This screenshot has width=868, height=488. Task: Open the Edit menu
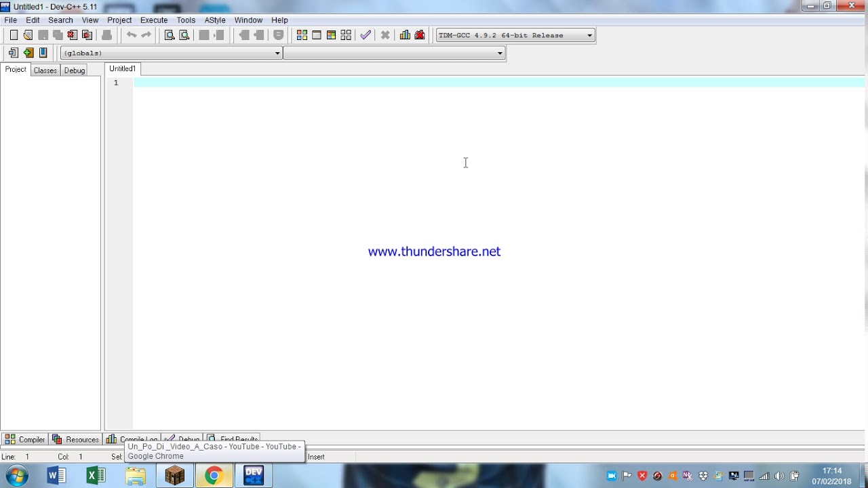(x=33, y=20)
